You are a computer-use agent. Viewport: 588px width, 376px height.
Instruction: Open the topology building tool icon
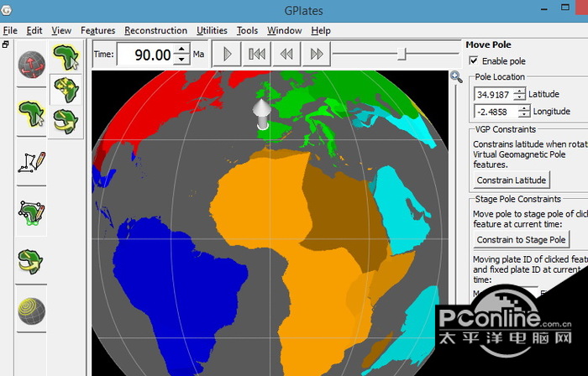click(32, 212)
